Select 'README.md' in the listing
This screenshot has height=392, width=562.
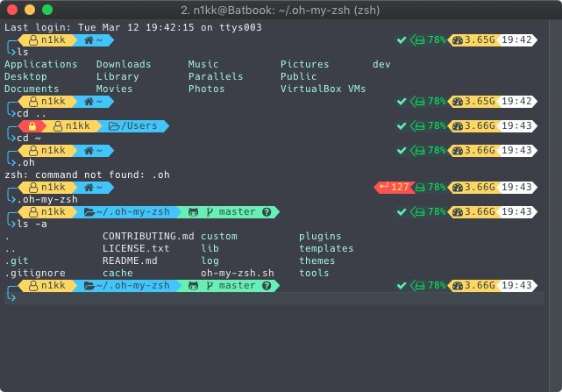(130, 260)
